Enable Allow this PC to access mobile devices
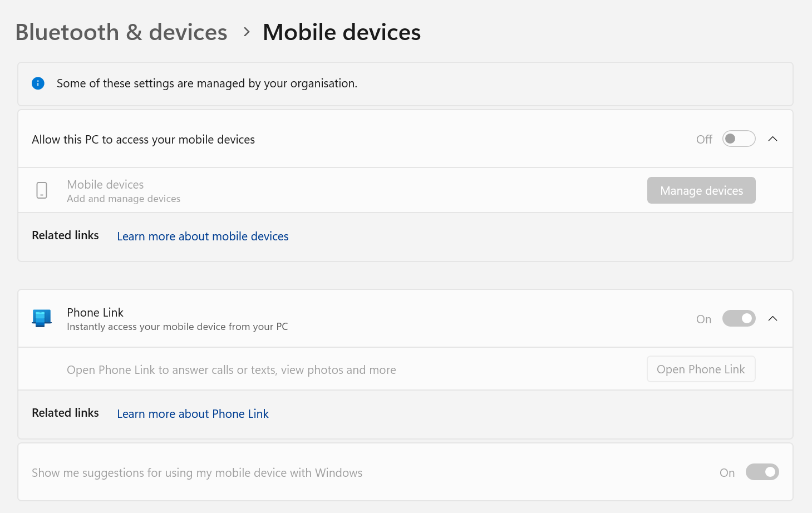This screenshot has width=812, height=513. 739,139
